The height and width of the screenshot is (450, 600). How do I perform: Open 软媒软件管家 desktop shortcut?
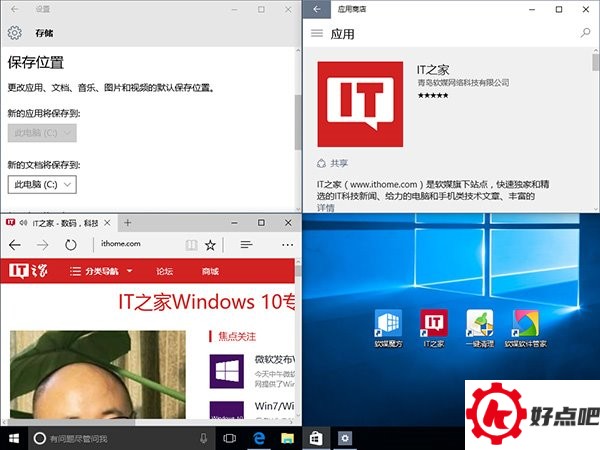pyautogui.click(x=525, y=323)
